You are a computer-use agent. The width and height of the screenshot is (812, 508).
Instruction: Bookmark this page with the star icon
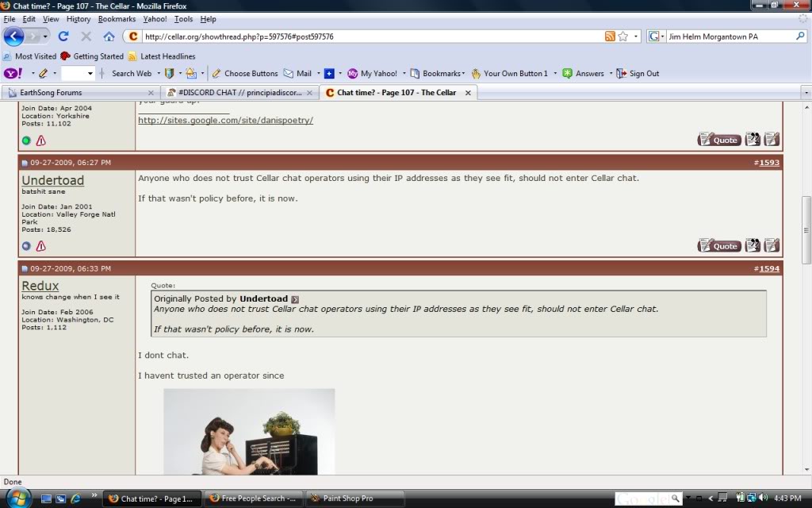(x=623, y=37)
